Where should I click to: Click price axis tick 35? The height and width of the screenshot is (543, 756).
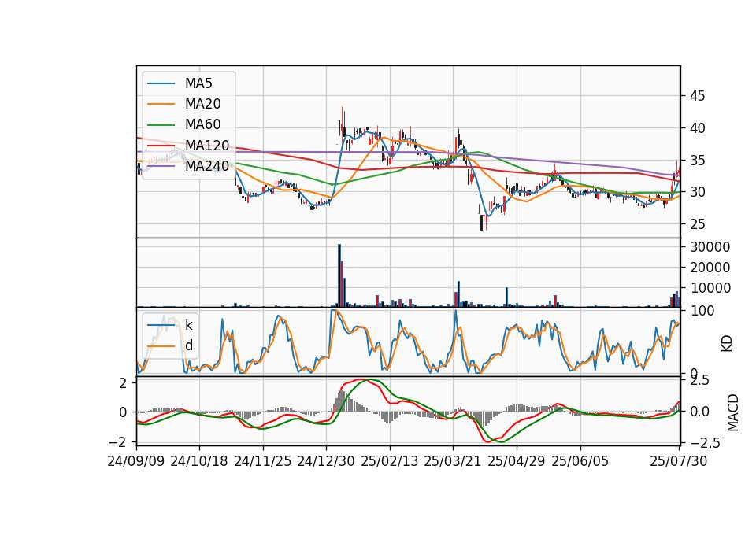pos(697,161)
